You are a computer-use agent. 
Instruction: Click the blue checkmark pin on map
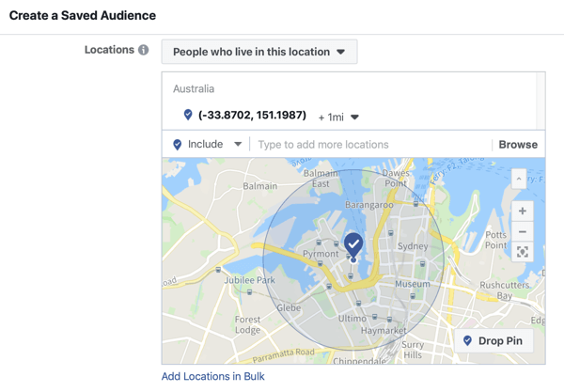(353, 244)
